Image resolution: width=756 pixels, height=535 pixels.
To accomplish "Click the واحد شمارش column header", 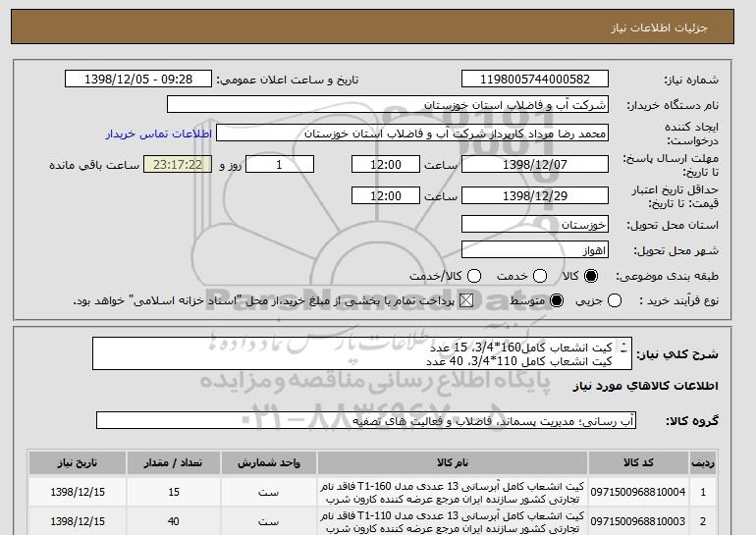I will click(269, 462).
